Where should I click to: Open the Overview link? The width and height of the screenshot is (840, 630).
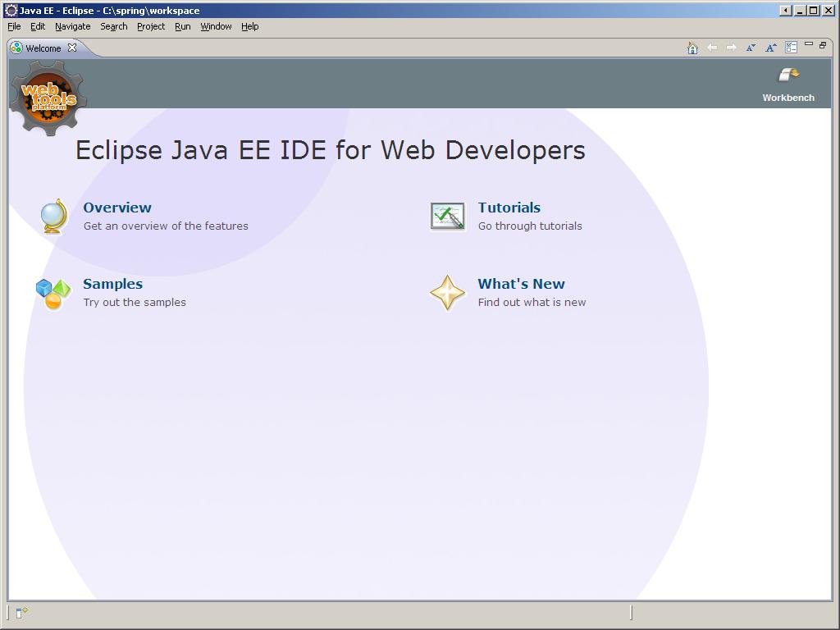pos(117,208)
